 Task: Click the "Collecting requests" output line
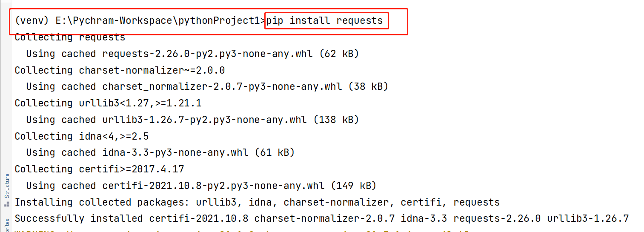click(x=70, y=37)
